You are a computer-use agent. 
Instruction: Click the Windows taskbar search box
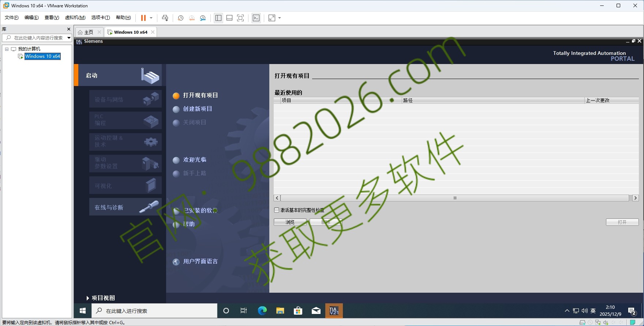[154, 311]
